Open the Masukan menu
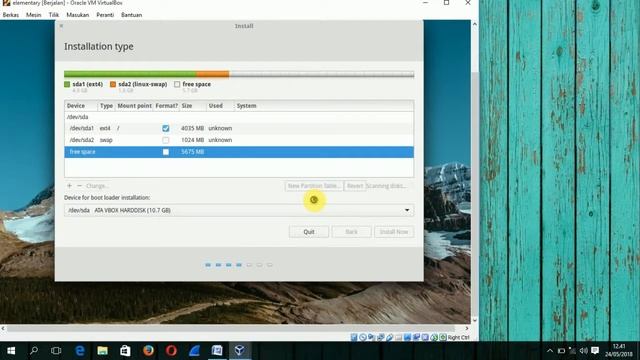640x360 pixels. click(78, 15)
